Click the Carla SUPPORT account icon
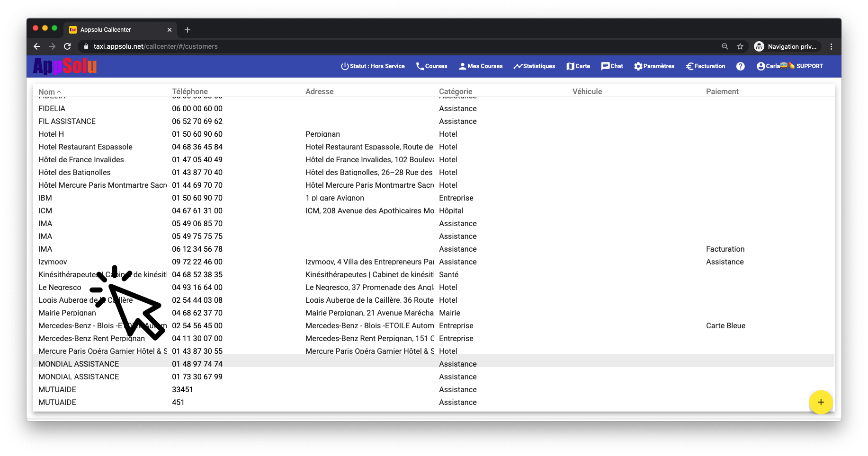The image size is (868, 456). 761,66
